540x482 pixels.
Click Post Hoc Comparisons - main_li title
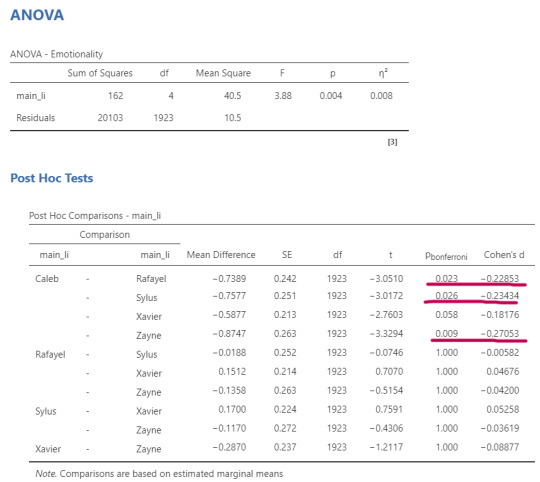click(x=95, y=216)
